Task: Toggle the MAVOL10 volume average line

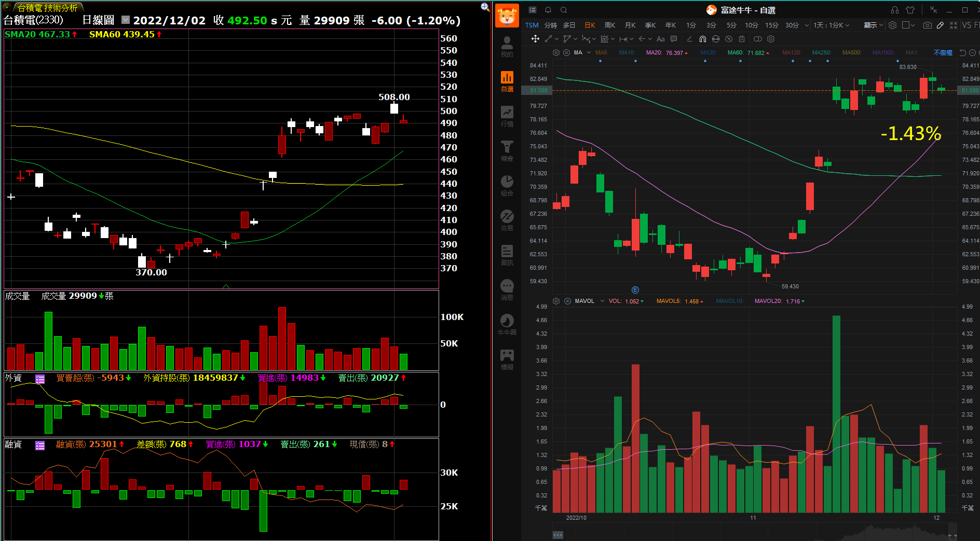Action: pyautogui.click(x=730, y=301)
